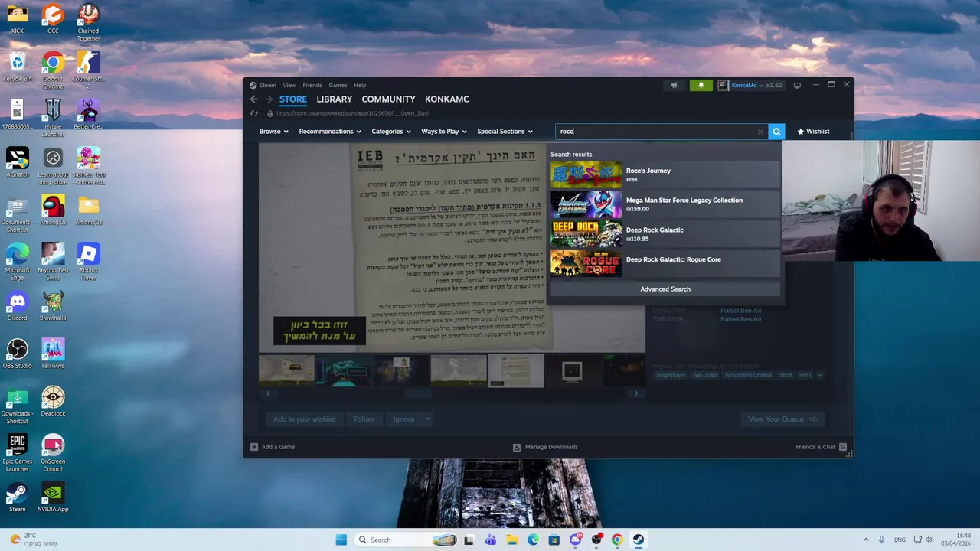The width and height of the screenshot is (980, 551).
Task: Click Steam icon on the taskbar
Action: (638, 540)
